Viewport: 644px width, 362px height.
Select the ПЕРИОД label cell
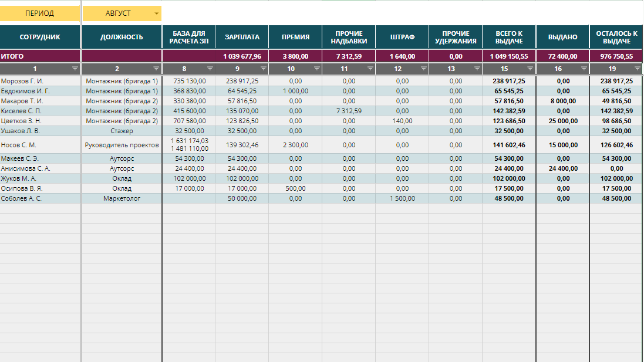40,13
